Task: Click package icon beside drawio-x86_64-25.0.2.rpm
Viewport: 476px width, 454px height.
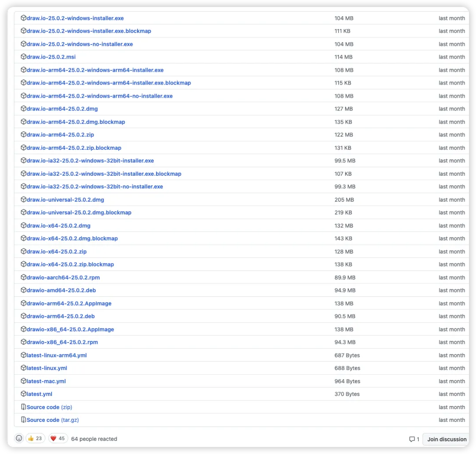Action: pos(23,342)
